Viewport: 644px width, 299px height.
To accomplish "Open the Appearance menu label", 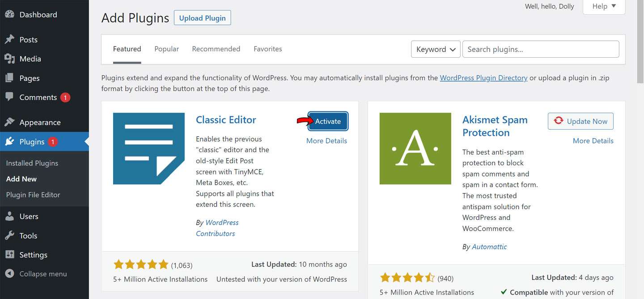I will point(40,122).
